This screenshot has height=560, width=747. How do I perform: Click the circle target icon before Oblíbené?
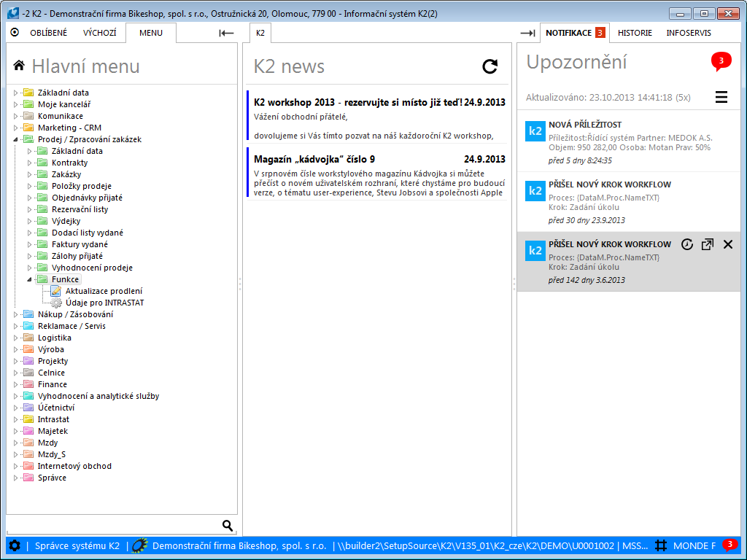coord(15,32)
